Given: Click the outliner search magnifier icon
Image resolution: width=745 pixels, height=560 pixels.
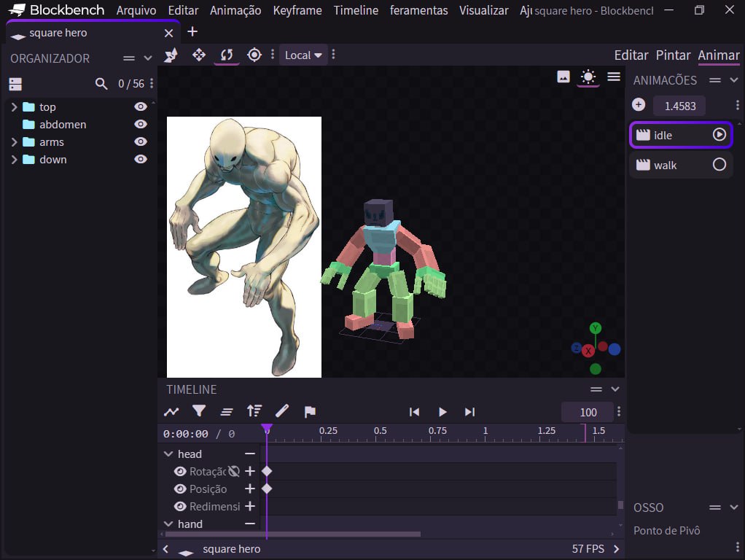Looking at the screenshot, I should [101, 84].
